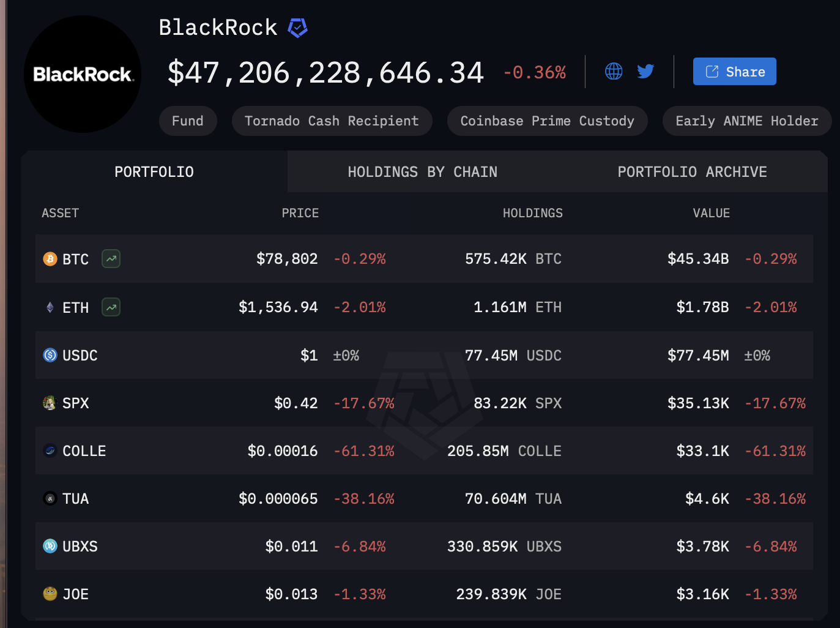
Task: Open the Twitter profile icon
Action: [645, 72]
